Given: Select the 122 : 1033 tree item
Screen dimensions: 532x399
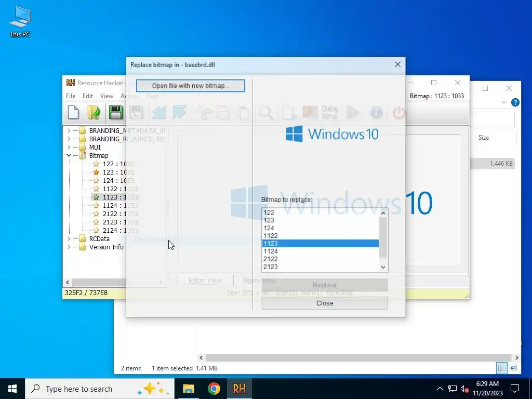Looking at the screenshot, I should coord(118,164).
